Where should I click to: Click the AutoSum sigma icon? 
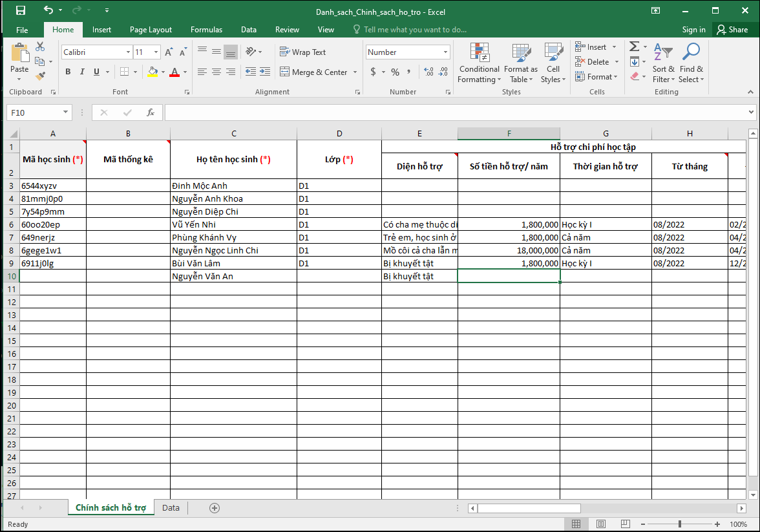[x=635, y=47]
